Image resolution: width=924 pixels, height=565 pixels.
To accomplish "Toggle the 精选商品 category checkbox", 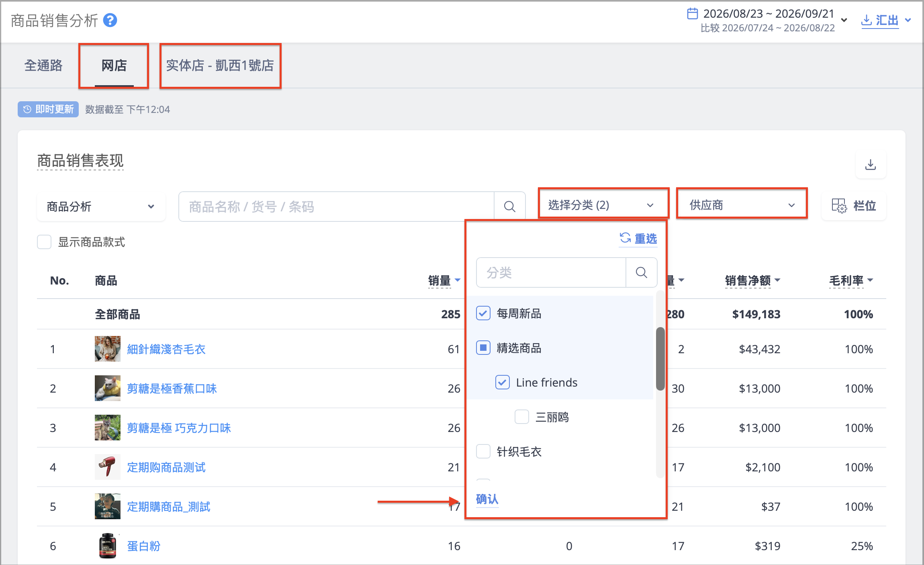I will pos(483,348).
